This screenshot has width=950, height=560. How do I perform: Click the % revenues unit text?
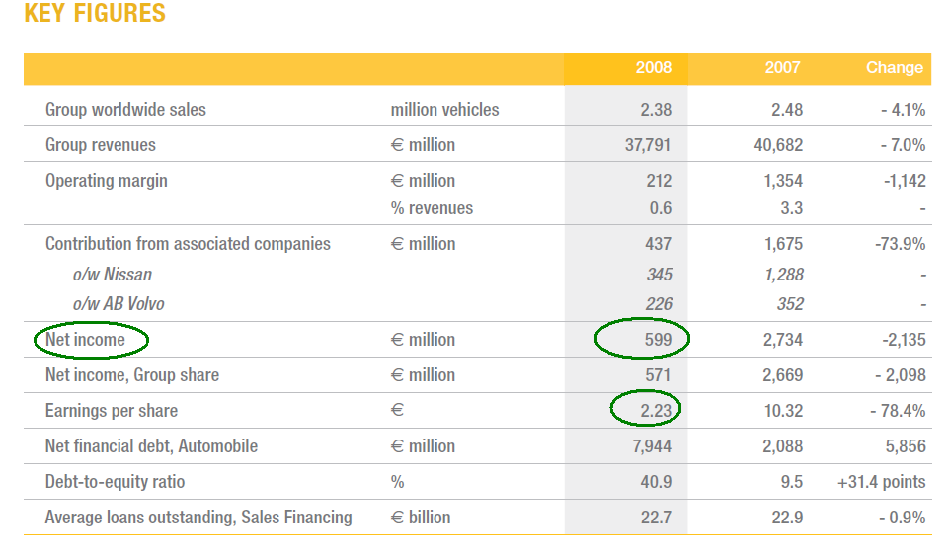pyautogui.click(x=432, y=207)
